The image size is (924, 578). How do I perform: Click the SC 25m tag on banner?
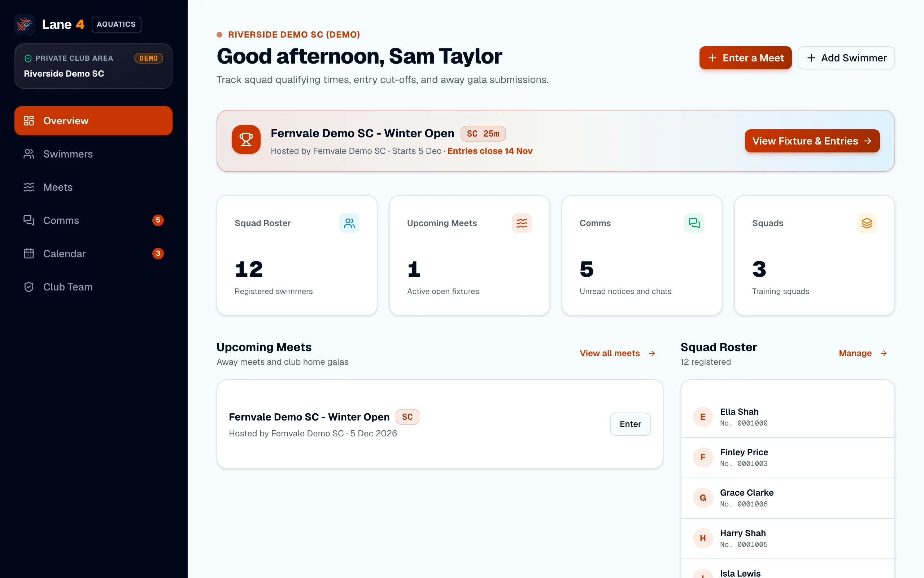click(x=483, y=134)
